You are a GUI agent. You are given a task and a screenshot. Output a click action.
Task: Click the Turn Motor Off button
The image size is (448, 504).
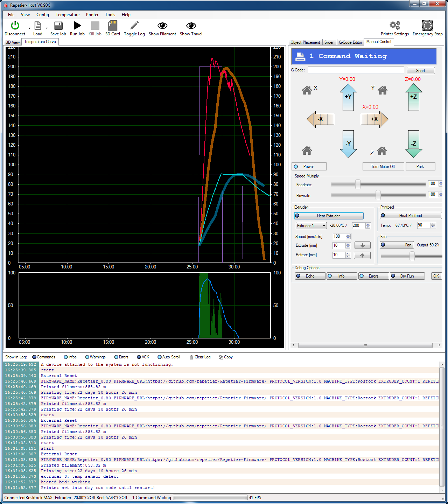tap(383, 167)
